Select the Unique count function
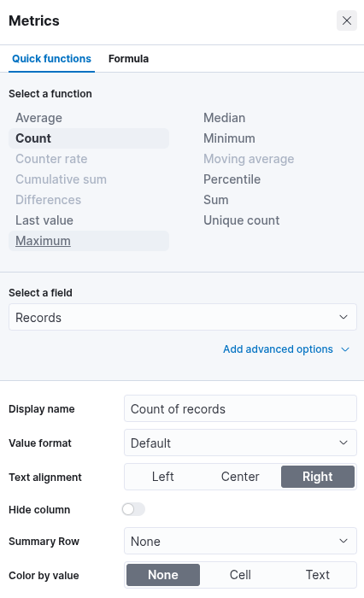The height and width of the screenshot is (598, 364). [x=242, y=220]
